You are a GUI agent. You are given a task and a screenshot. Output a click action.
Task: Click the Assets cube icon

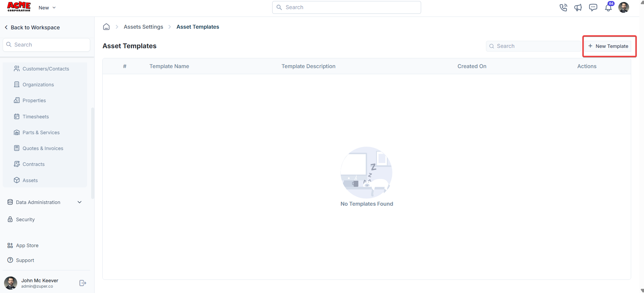[x=17, y=180]
